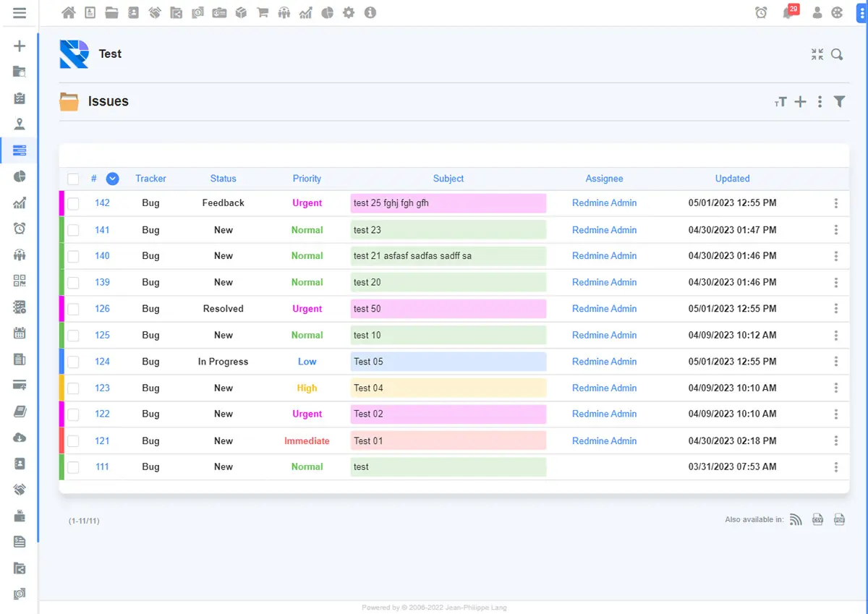Sort by the Updated column header
This screenshot has width=868, height=614.
pos(732,179)
